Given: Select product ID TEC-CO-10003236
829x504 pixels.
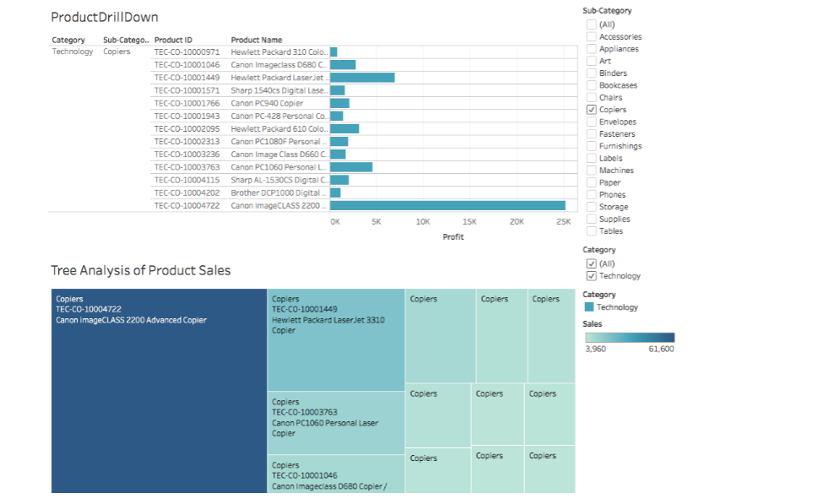Looking at the screenshot, I should [187, 154].
